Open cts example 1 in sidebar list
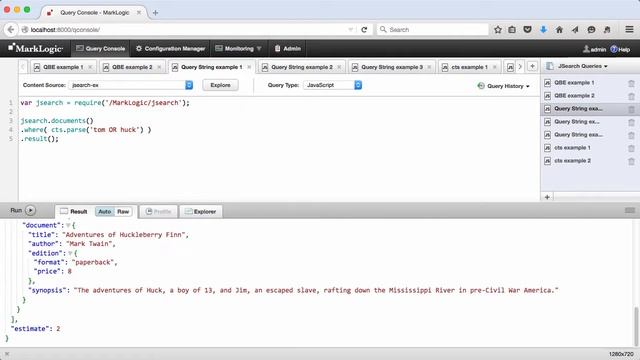This screenshot has height=360, width=640. pos(572,148)
